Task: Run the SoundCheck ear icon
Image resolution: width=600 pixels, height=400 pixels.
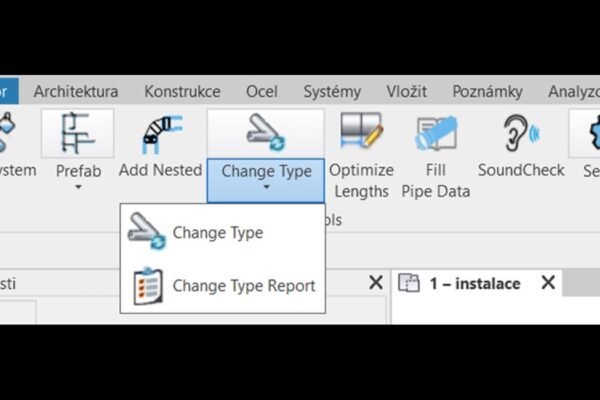Action: [521, 133]
